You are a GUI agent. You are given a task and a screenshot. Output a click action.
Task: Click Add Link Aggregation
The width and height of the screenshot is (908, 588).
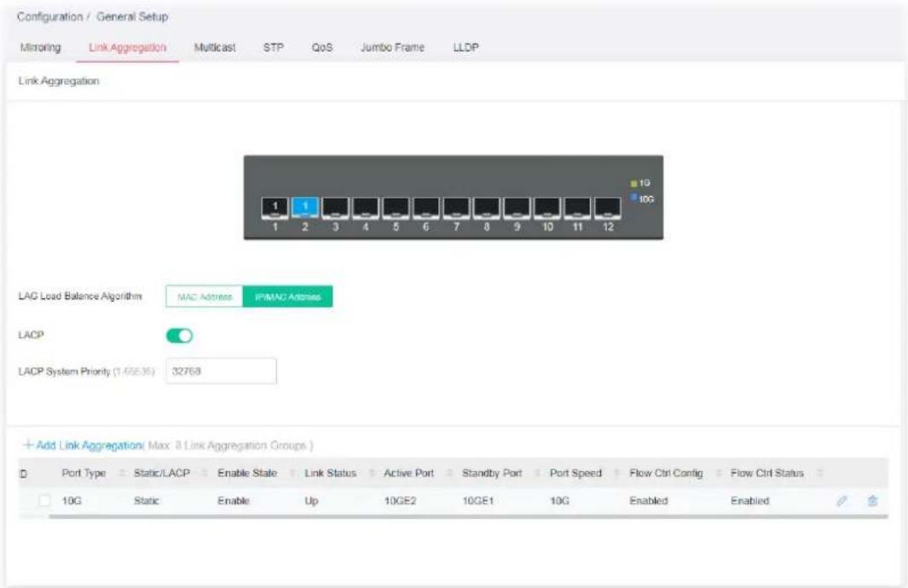point(83,445)
